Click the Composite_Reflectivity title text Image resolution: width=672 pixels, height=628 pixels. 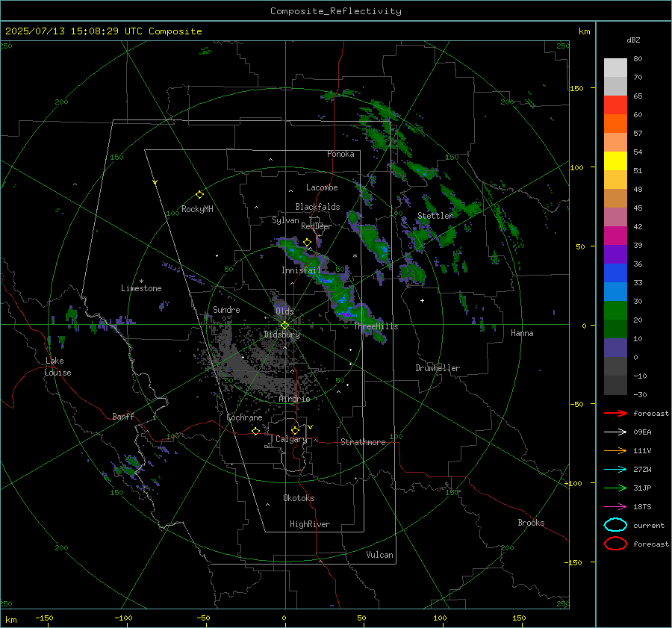pyautogui.click(x=335, y=11)
